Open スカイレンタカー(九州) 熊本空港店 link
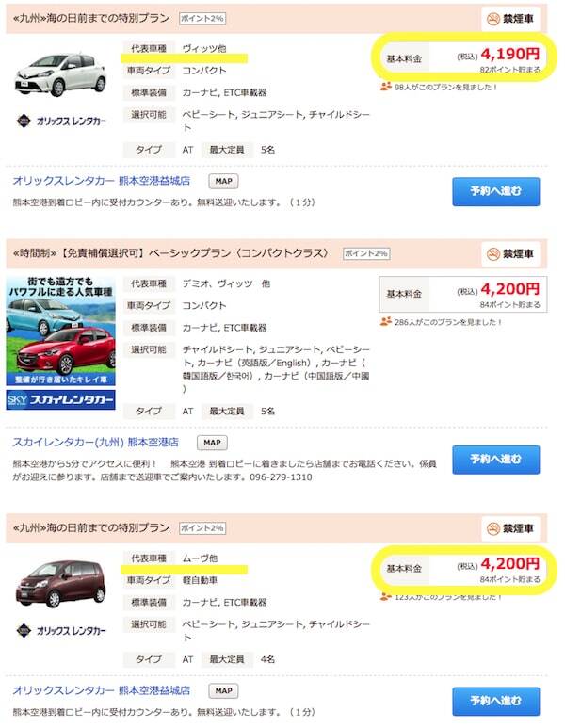Image resolution: width=565 pixels, height=728 pixels. click(96, 442)
